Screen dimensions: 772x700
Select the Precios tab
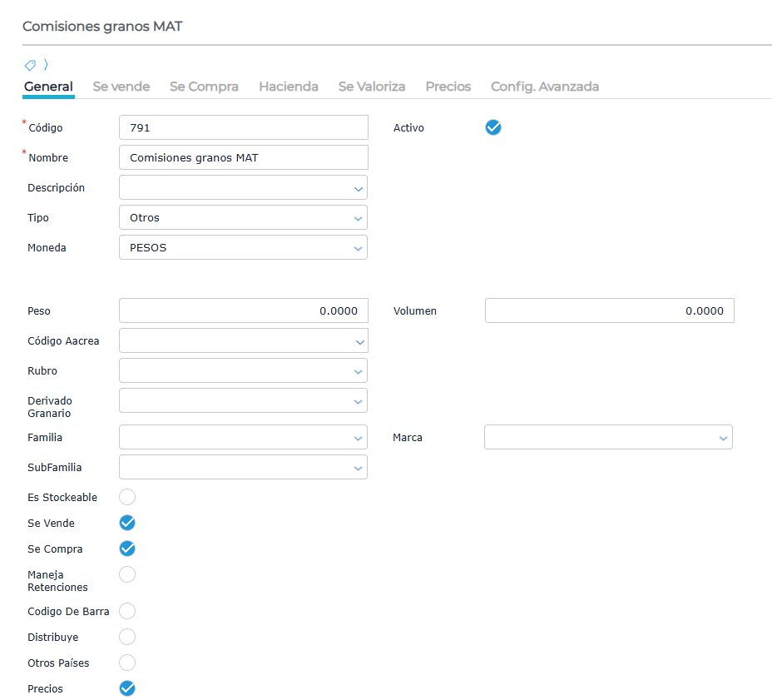[448, 87]
